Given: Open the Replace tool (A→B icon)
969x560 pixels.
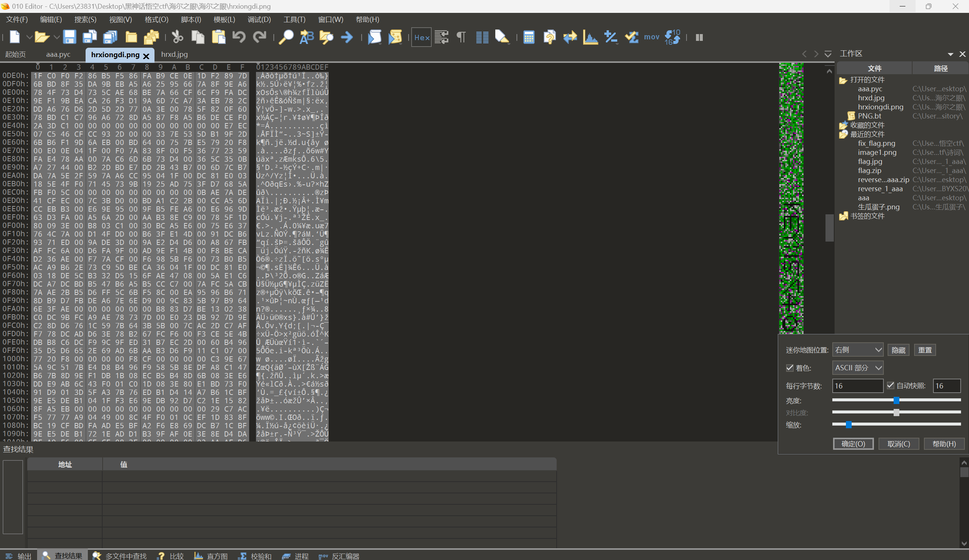Looking at the screenshot, I should click(x=306, y=37).
